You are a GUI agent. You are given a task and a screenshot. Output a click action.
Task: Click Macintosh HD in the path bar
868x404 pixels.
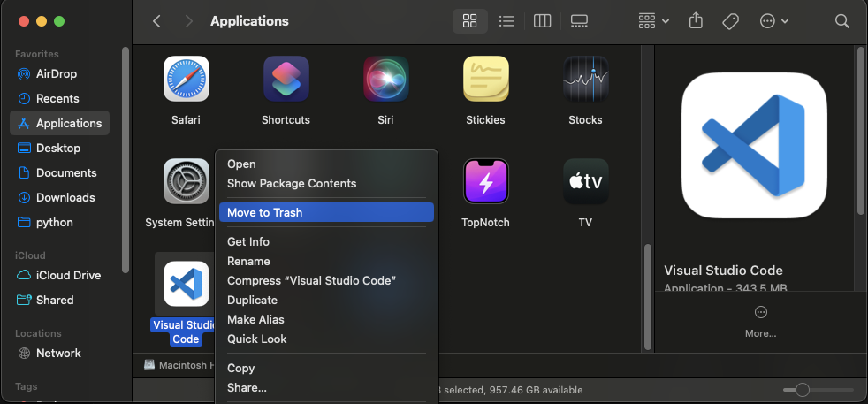pos(177,365)
